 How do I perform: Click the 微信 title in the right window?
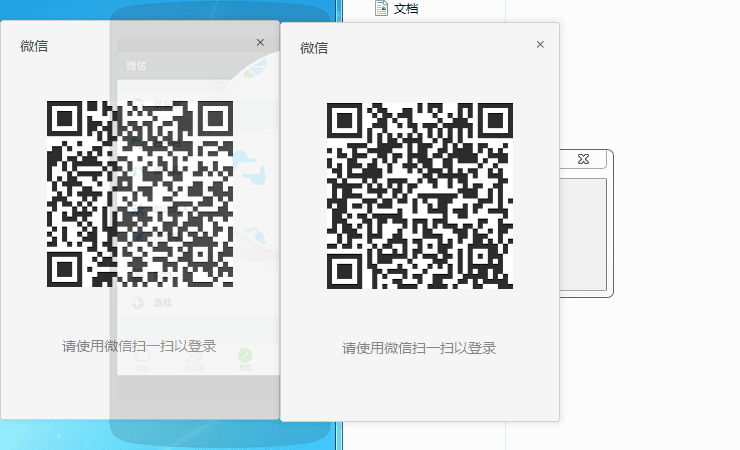pyautogui.click(x=314, y=48)
